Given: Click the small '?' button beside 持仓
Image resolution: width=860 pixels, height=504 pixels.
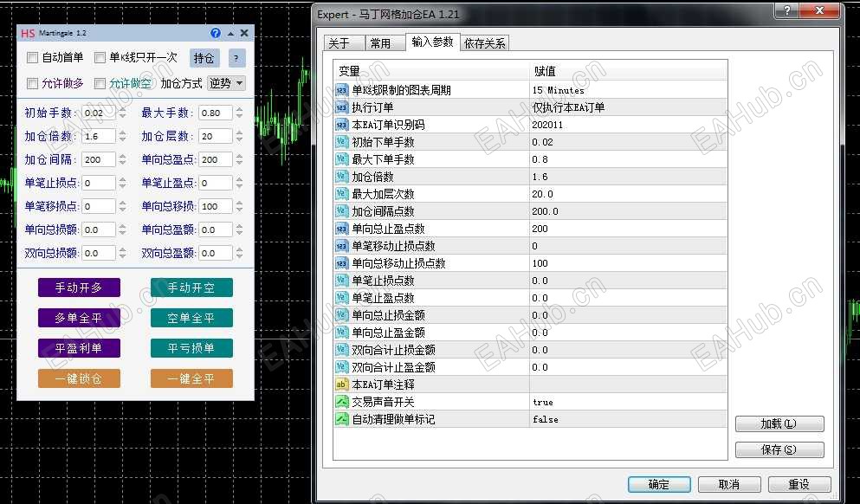Looking at the screenshot, I should pos(236,58).
